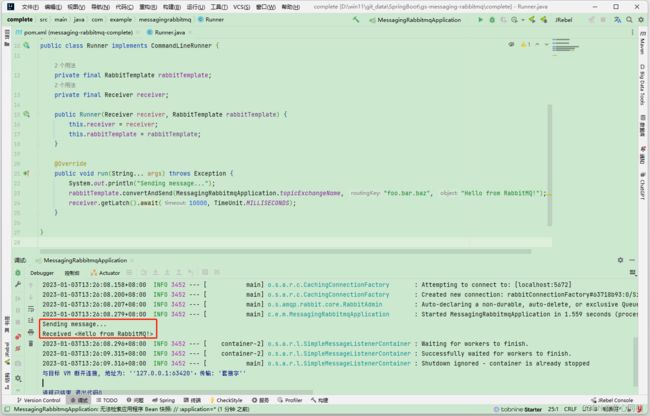Open editor tabs more-options menu

click(632, 32)
